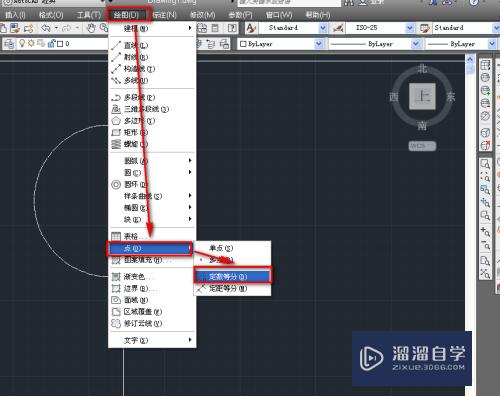500x396 pixels.
Task: Open the ByLayer lineweight dropdown
Action: pos(492,44)
